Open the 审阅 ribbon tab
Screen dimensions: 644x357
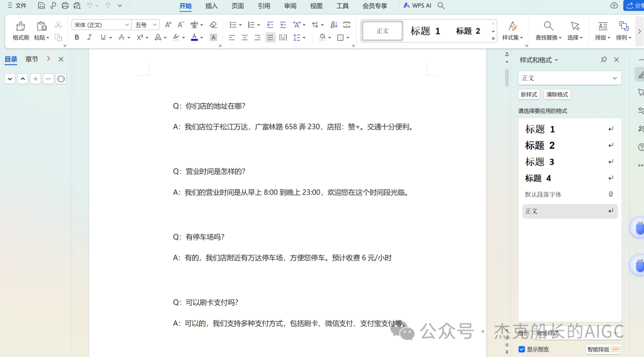[290, 6]
